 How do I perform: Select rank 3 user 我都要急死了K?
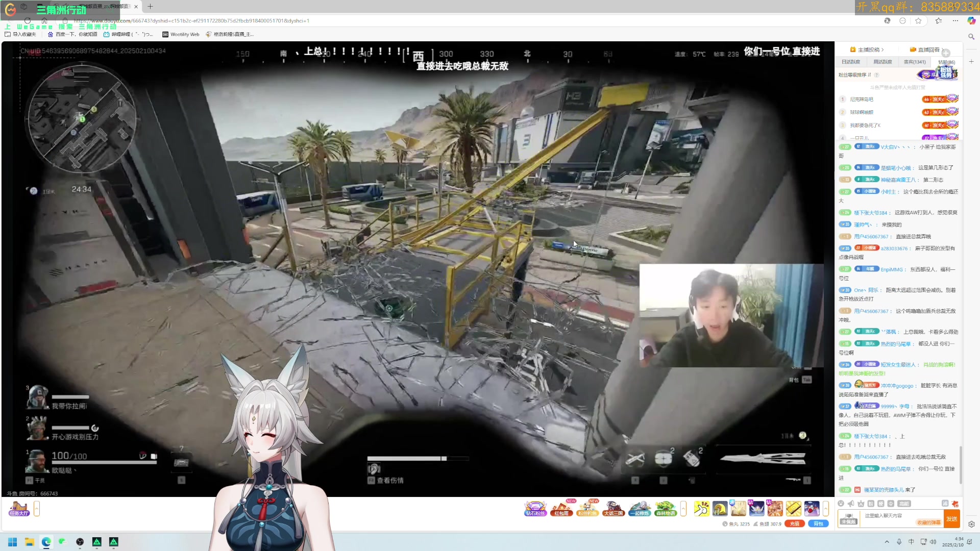[x=865, y=126]
